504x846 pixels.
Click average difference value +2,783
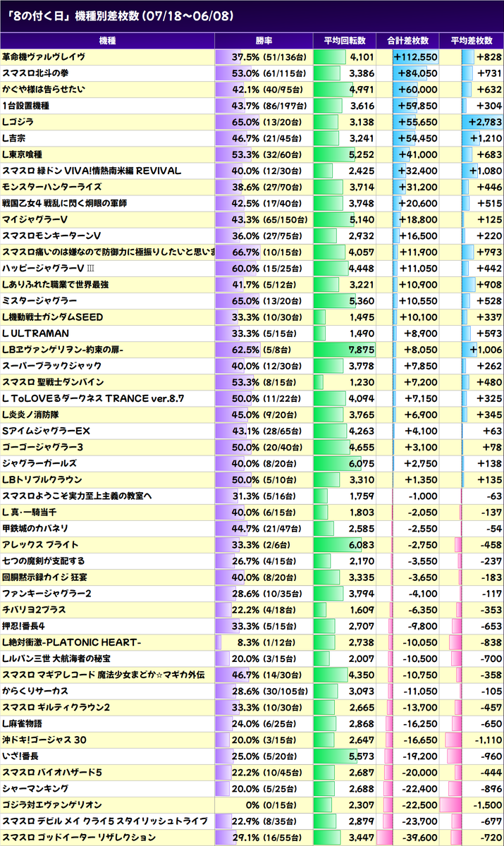(x=485, y=122)
